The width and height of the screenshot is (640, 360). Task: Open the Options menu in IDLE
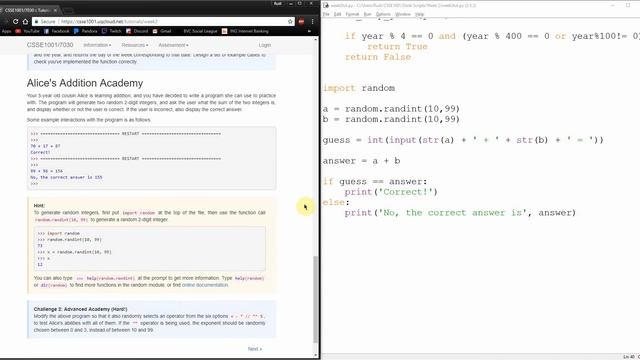383,14
